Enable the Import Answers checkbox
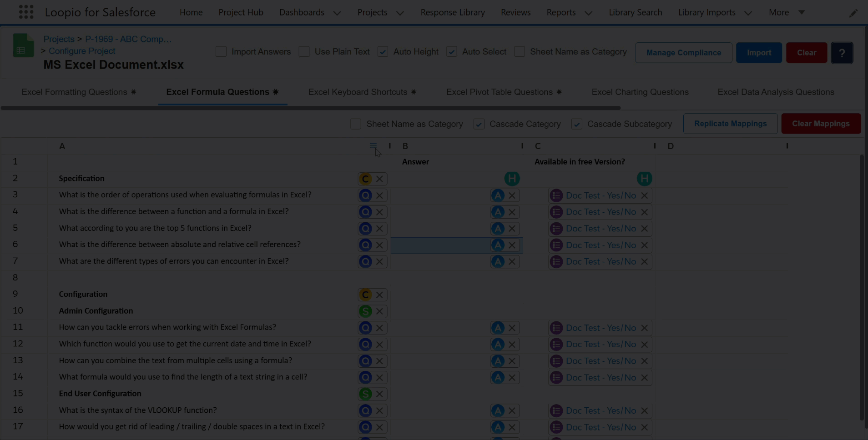 tap(221, 52)
